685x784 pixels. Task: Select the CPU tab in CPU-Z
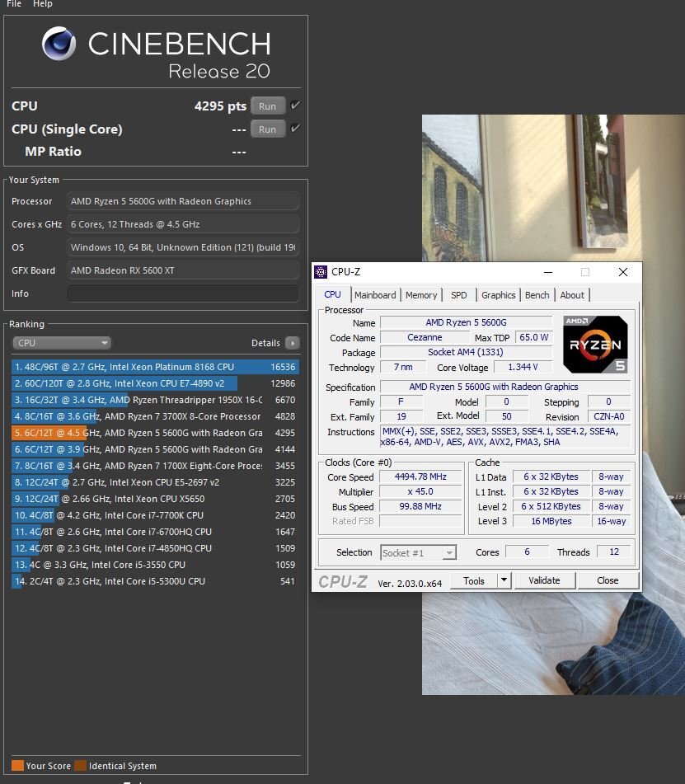(332, 294)
